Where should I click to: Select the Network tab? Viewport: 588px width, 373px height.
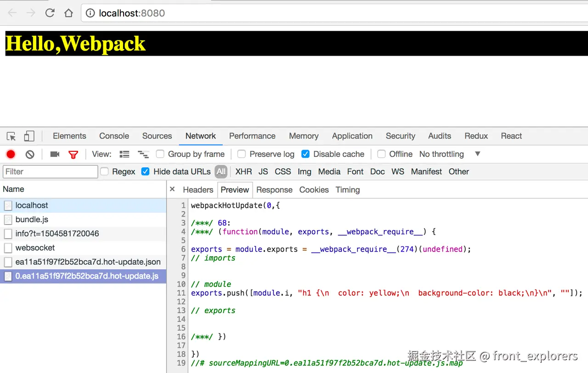(x=201, y=136)
